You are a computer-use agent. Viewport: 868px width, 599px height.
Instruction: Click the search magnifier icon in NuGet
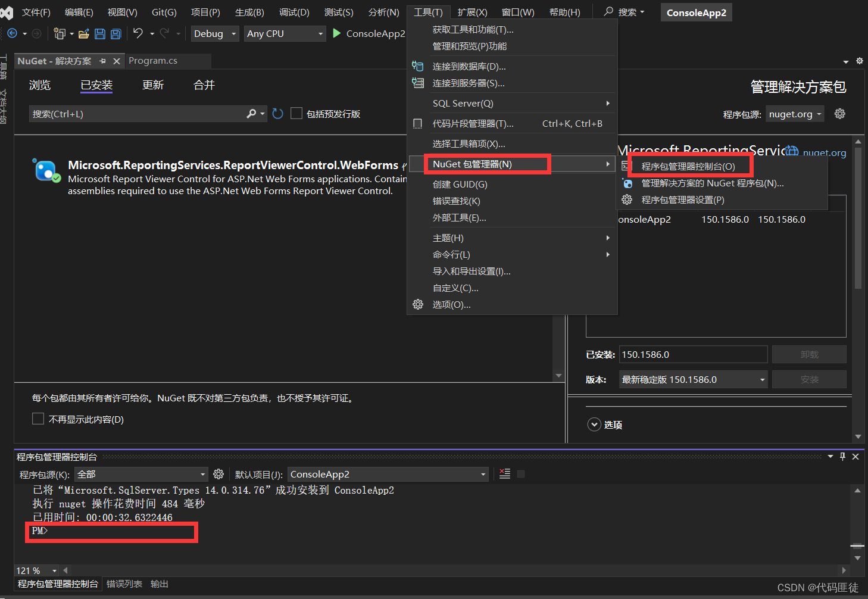tap(252, 114)
